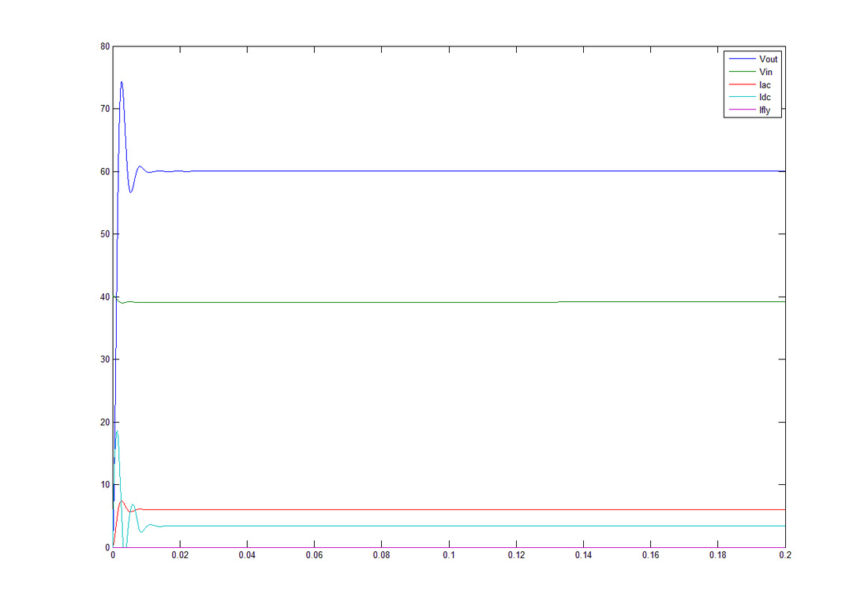Click the 0.1 tick label on x-axis
This screenshot has height=615, width=868.
point(449,556)
